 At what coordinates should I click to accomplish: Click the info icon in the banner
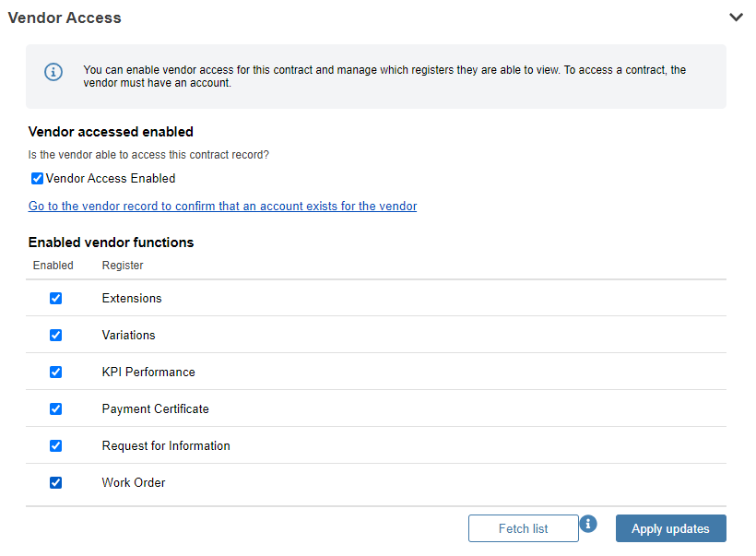pos(53,72)
